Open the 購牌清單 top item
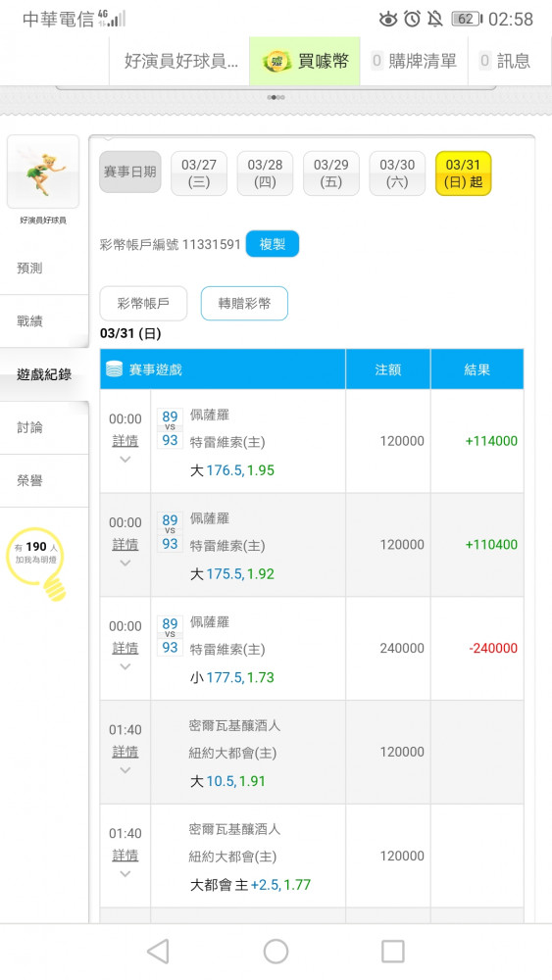Viewport: 552px width, 980px height. coord(414,61)
